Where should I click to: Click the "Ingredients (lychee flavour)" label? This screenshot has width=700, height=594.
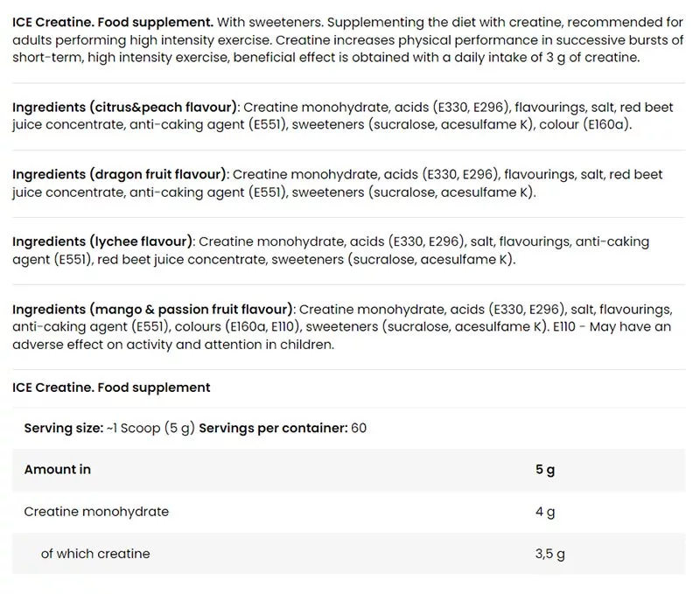pyautogui.click(x=103, y=241)
